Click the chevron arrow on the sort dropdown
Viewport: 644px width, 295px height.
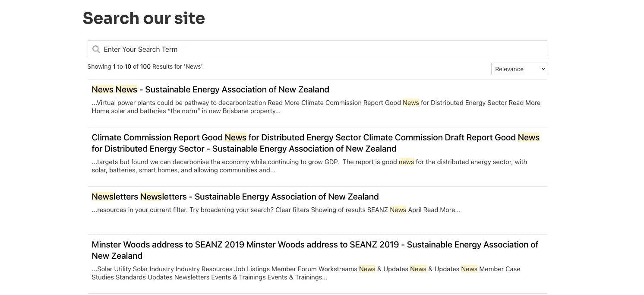[543, 69]
